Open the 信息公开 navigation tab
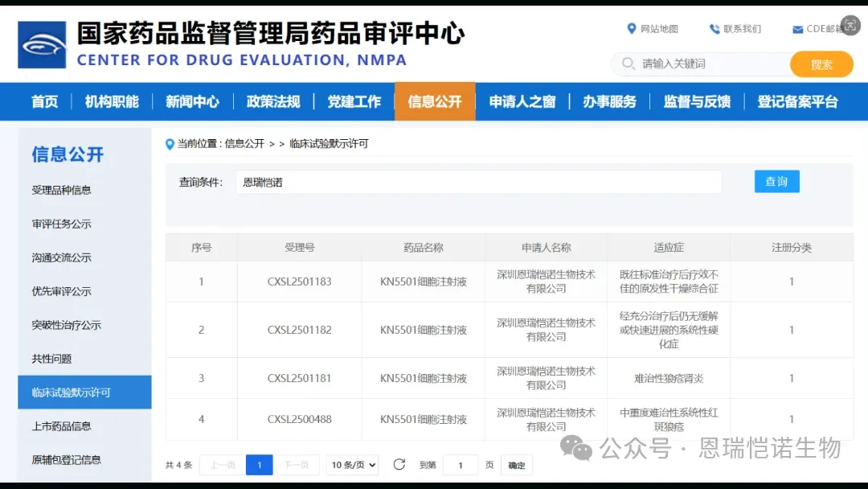868x489 pixels. [435, 101]
